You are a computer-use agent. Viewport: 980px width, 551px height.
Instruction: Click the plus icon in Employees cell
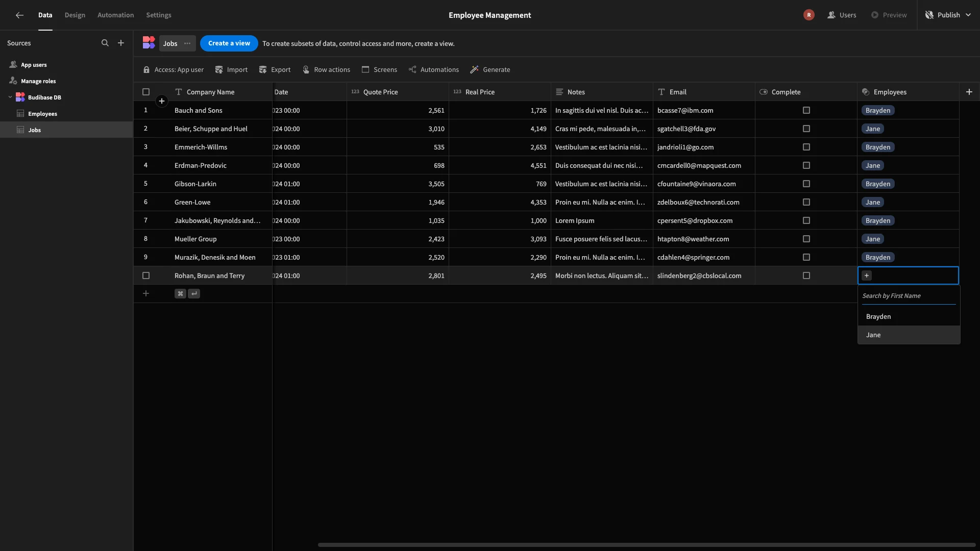pyautogui.click(x=867, y=275)
